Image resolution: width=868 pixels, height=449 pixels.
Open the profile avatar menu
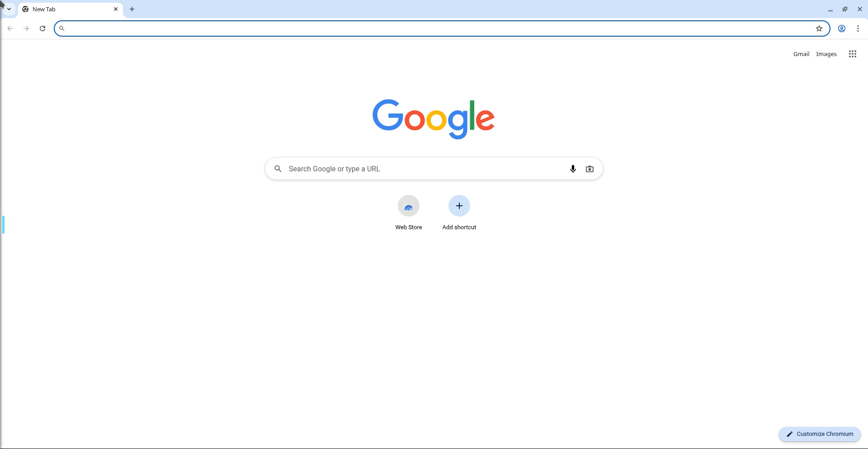(x=842, y=28)
